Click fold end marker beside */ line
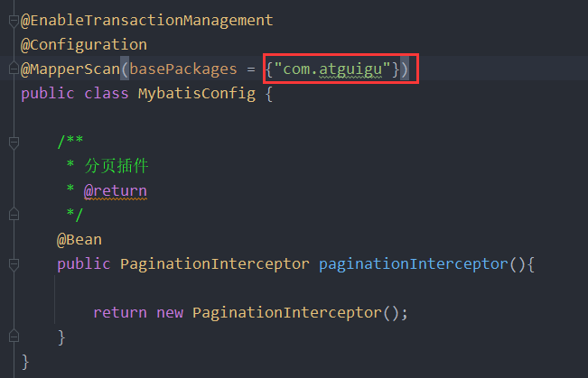Viewport: 588px width, 378px height. (14, 215)
